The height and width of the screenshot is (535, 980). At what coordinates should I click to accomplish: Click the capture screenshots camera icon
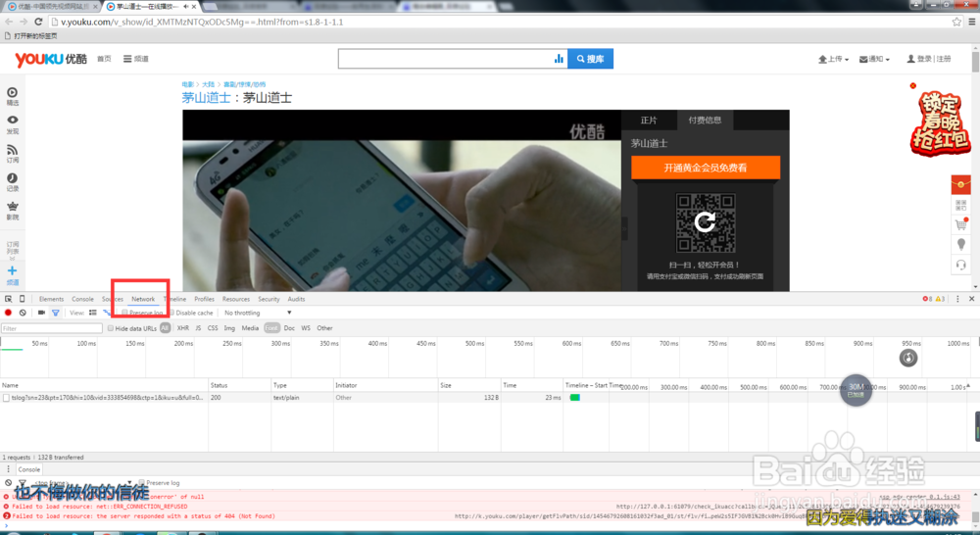pyautogui.click(x=41, y=313)
